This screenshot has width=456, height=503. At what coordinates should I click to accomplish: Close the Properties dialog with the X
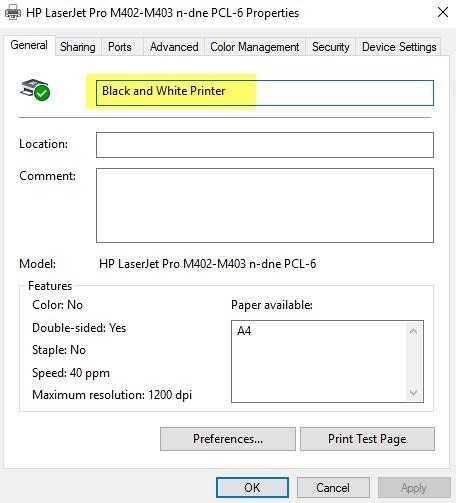443,12
